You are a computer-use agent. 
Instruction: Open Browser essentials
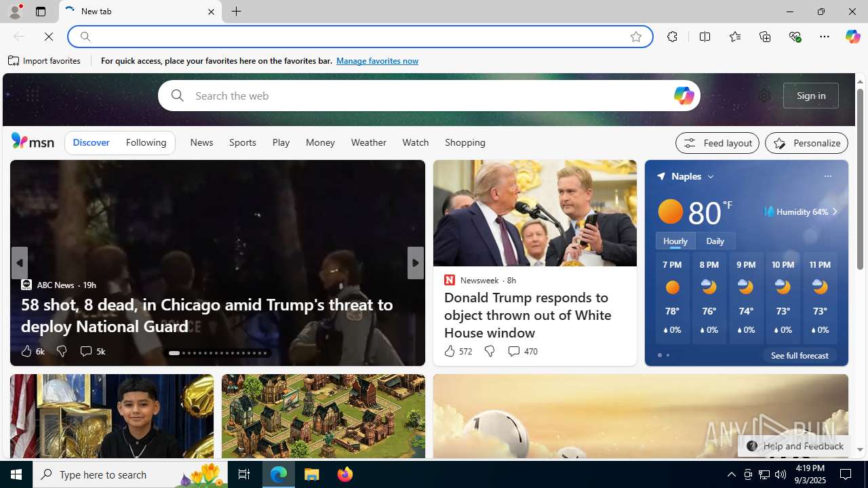795,37
